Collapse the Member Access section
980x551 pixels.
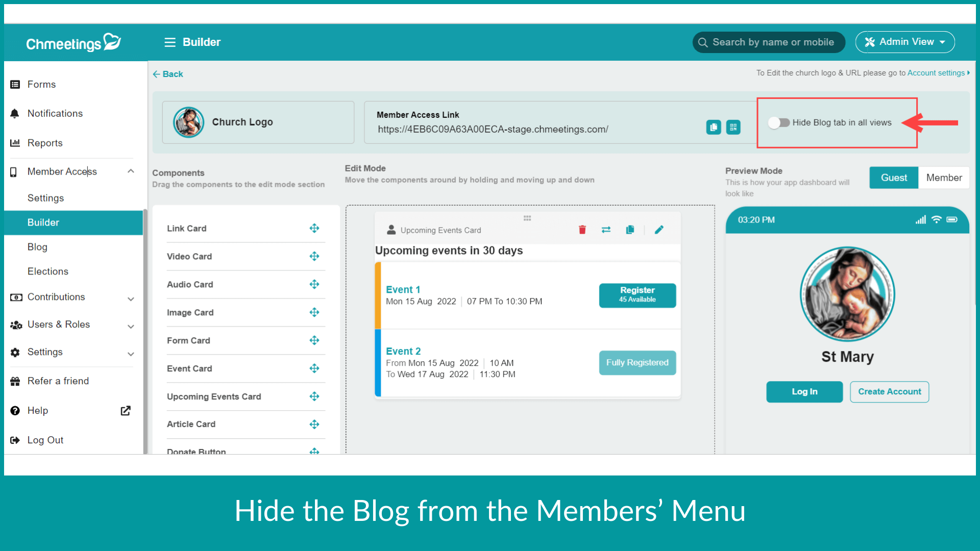131,171
